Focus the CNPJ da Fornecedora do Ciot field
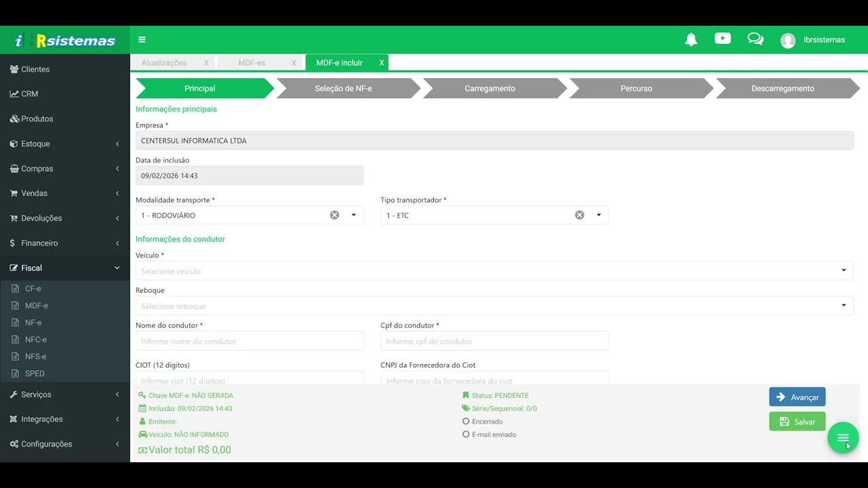This screenshot has height=488, width=868. coord(494,378)
